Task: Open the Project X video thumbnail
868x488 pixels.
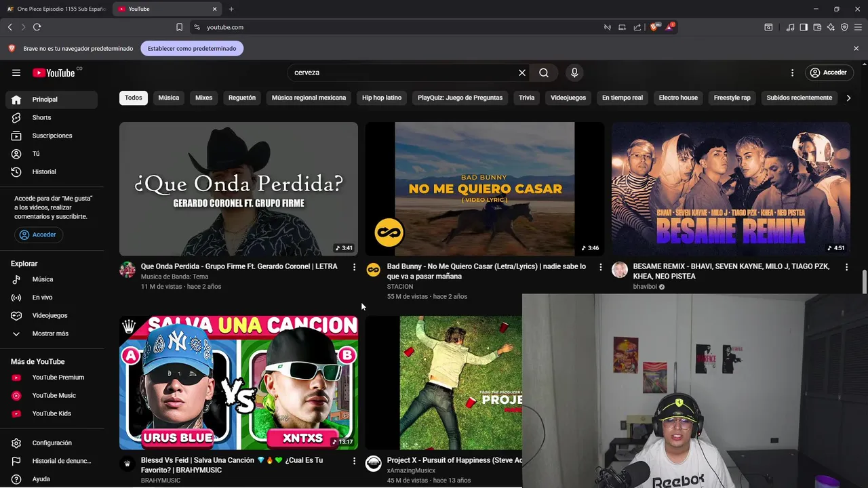Action: 443,383
